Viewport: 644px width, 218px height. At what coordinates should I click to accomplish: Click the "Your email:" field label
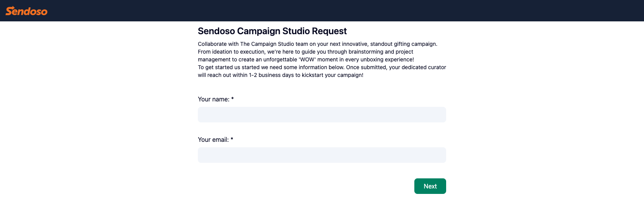tap(213, 140)
